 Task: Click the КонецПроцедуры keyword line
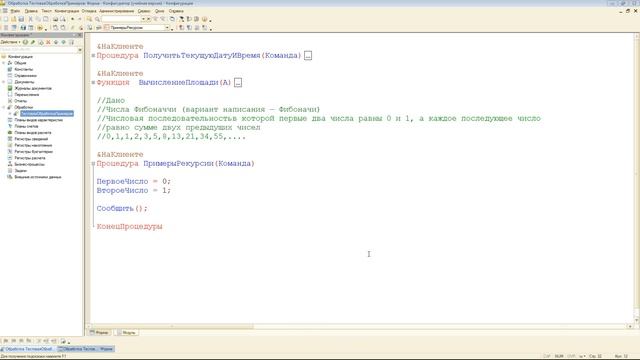(x=129, y=227)
